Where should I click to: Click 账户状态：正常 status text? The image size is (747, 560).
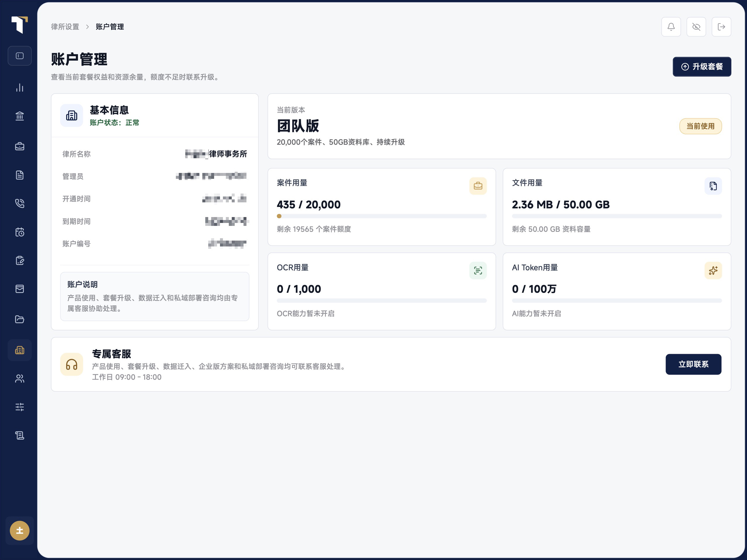pyautogui.click(x=114, y=123)
